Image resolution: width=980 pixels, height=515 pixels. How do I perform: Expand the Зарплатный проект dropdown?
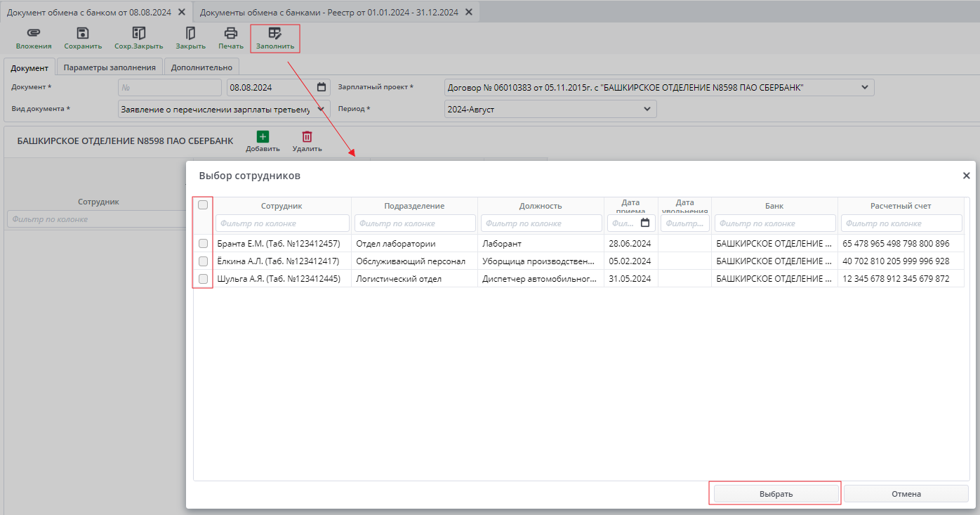[x=864, y=87]
